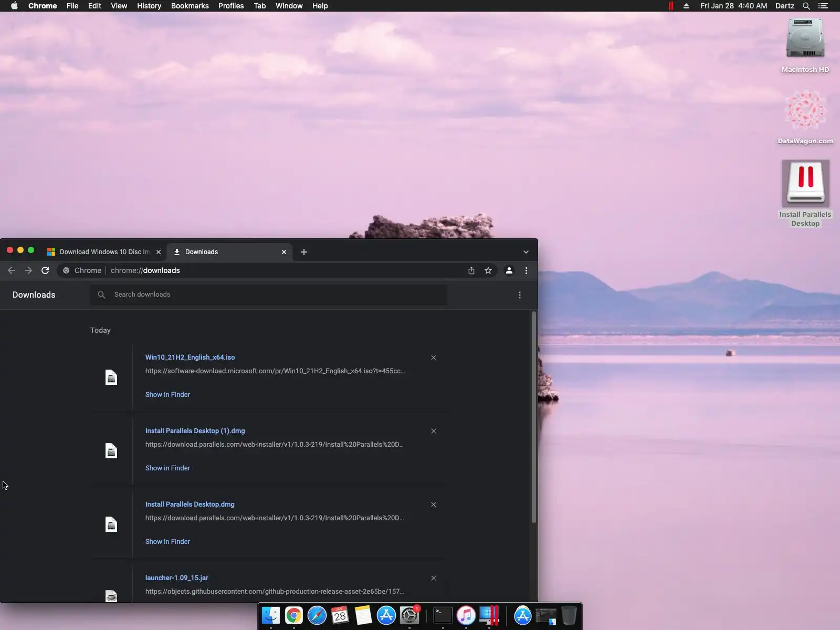Open the Win10_21H2_English_x64.iso file link
Viewport: 840px width, 630px height.
click(190, 358)
